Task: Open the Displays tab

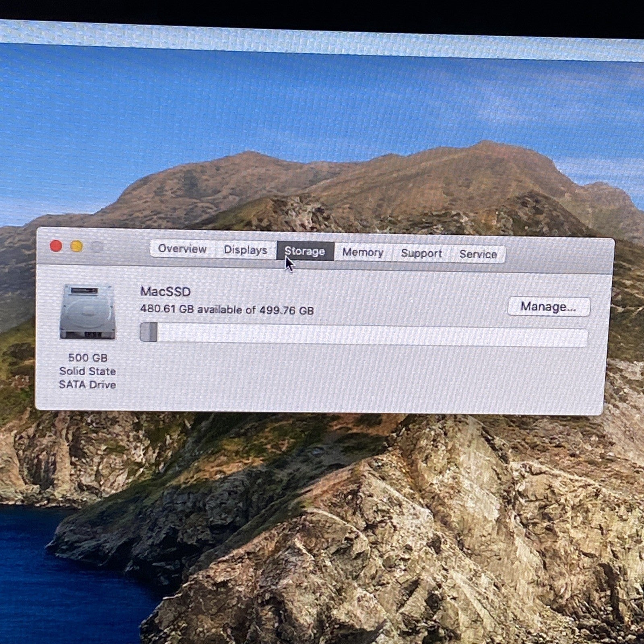Action: (x=245, y=250)
